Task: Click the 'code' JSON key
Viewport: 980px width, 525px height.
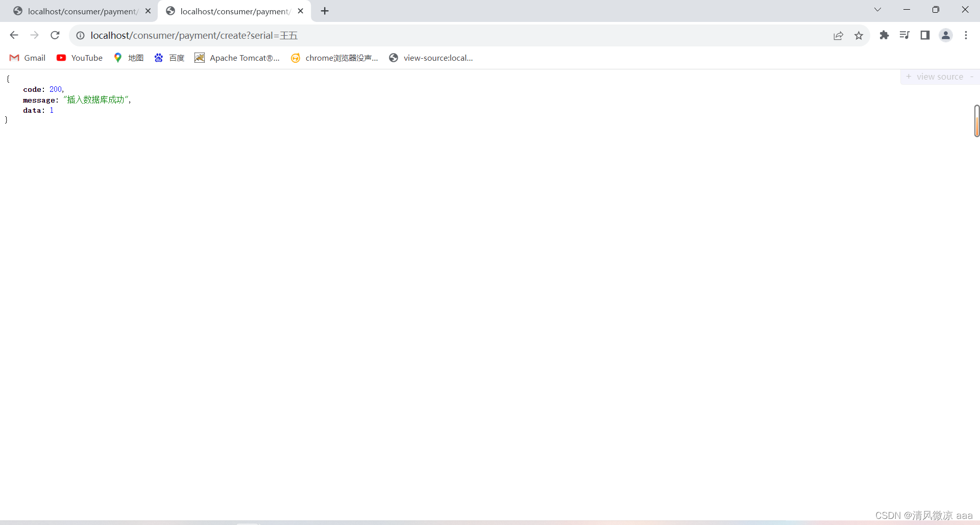Action: (32, 89)
